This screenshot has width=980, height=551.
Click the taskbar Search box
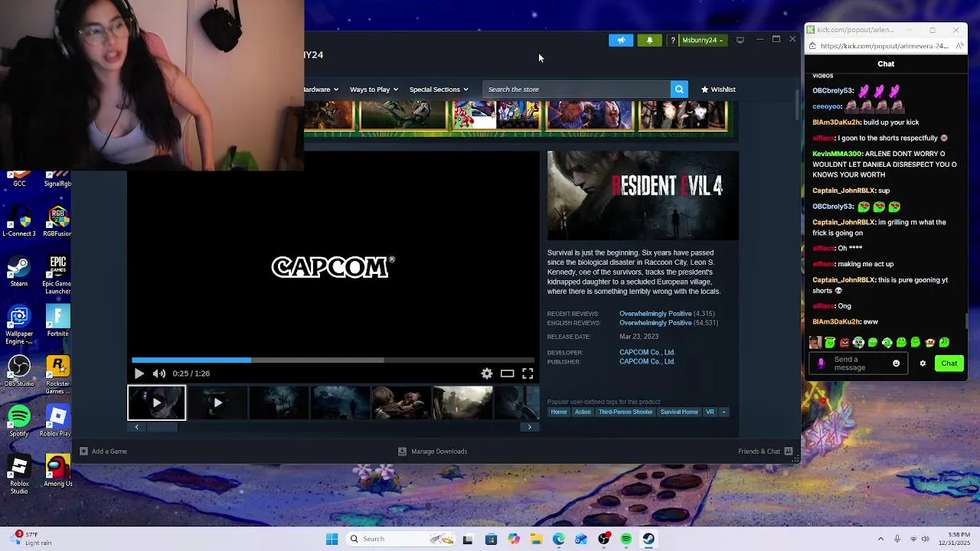pyautogui.click(x=400, y=539)
